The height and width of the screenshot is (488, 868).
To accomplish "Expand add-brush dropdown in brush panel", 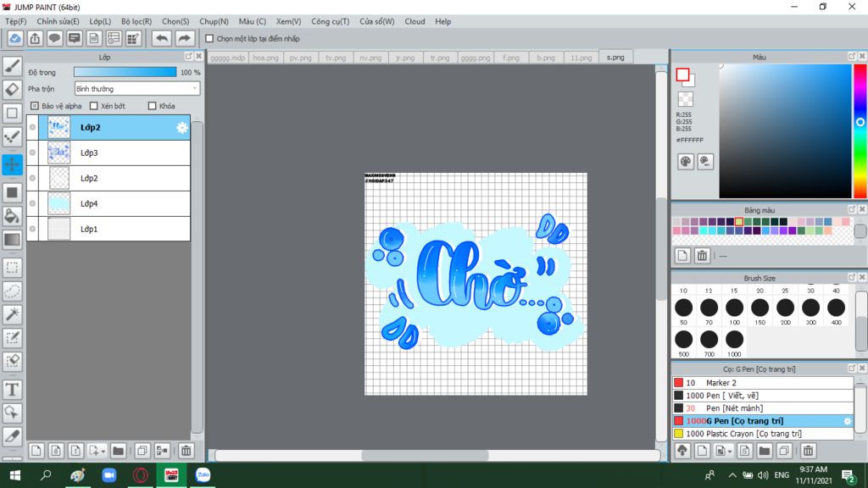I will pyautogui.click(x=730, y=452).
